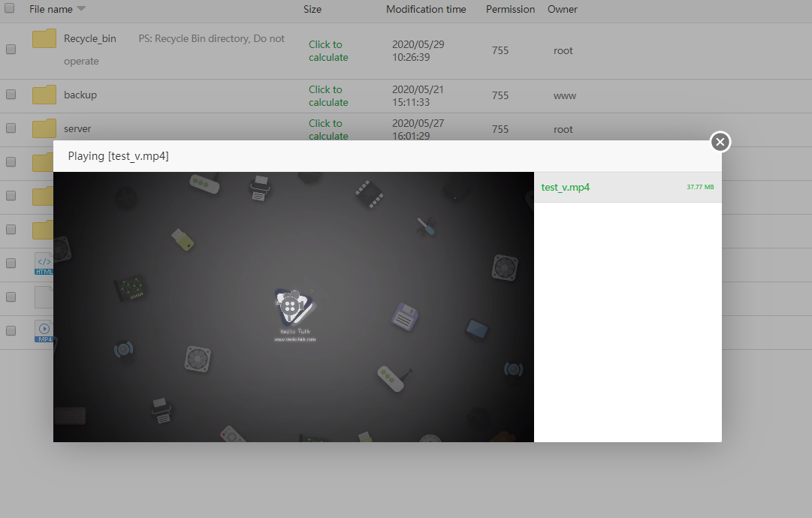The width and height of the screenshot is (812, 518).
Task: Calculate size of server folder
Action: click(328, 129)
